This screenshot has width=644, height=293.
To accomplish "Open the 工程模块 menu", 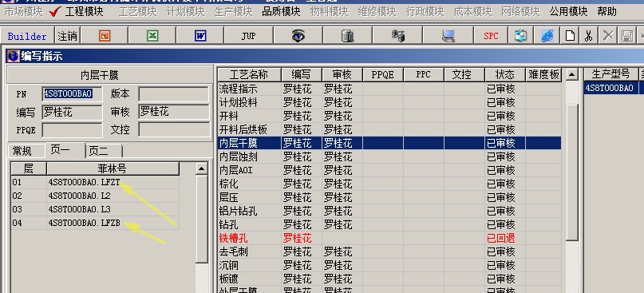I will pos(85,12).
